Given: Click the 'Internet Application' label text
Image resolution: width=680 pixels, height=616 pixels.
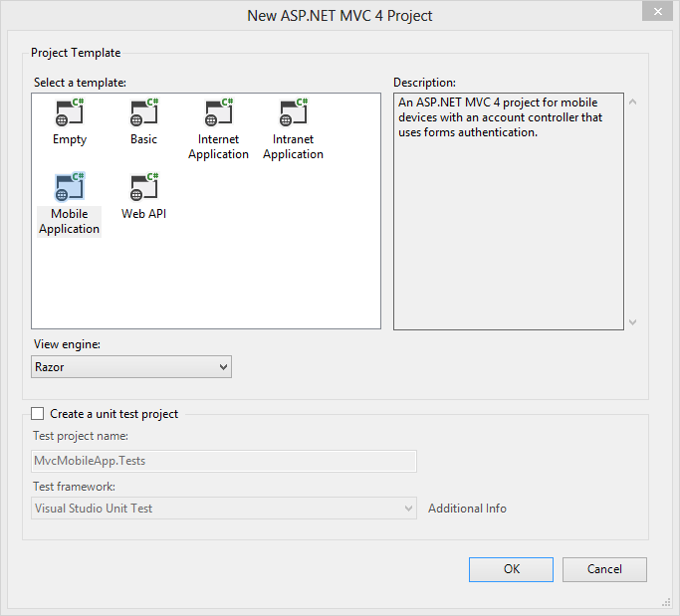Looking at the screenshot, I should point(219,146).
